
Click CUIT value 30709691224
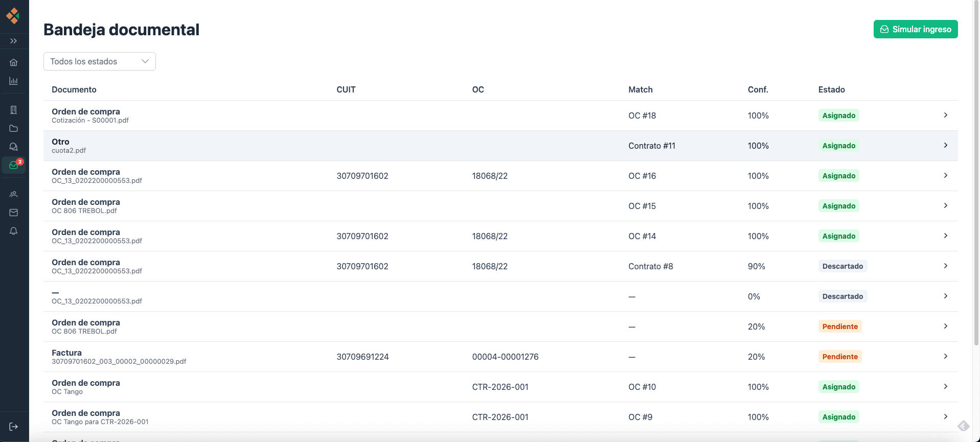362,357
